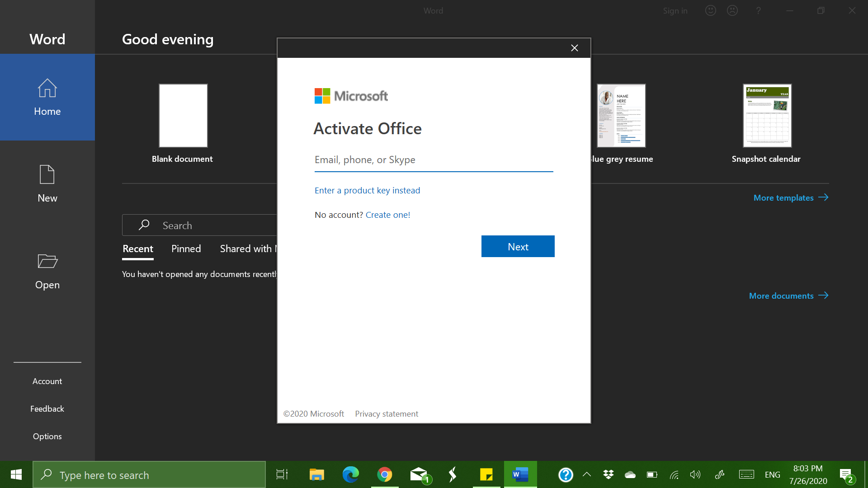868x488 pixels.
Task: Open Microsoft Edge from the taskbar
Action: pos(350,474)
